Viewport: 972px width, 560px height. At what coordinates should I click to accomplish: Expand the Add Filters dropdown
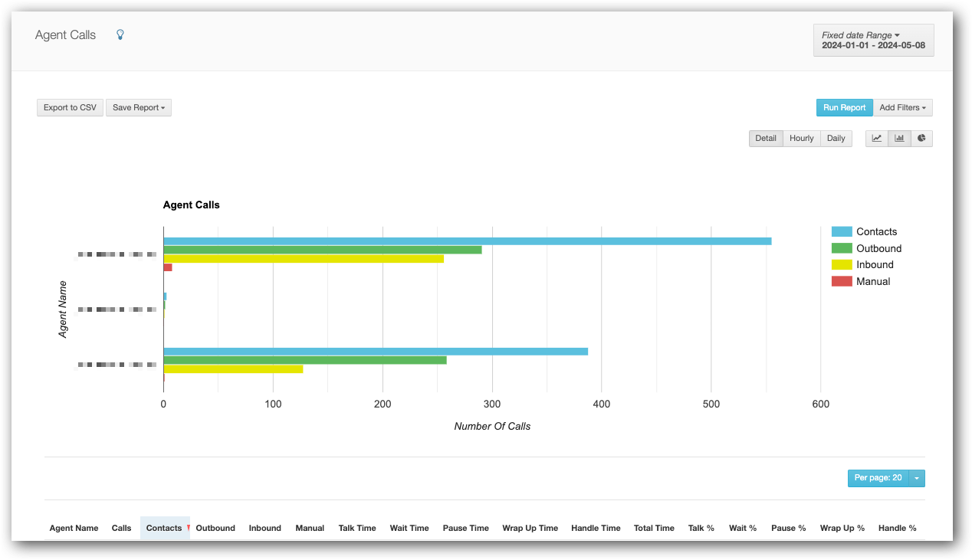point(902,107)
